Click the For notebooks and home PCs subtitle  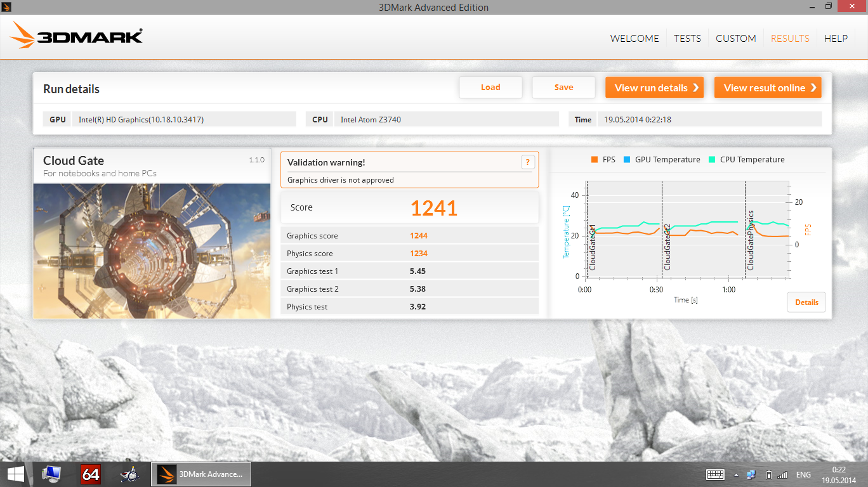(100, 173)
